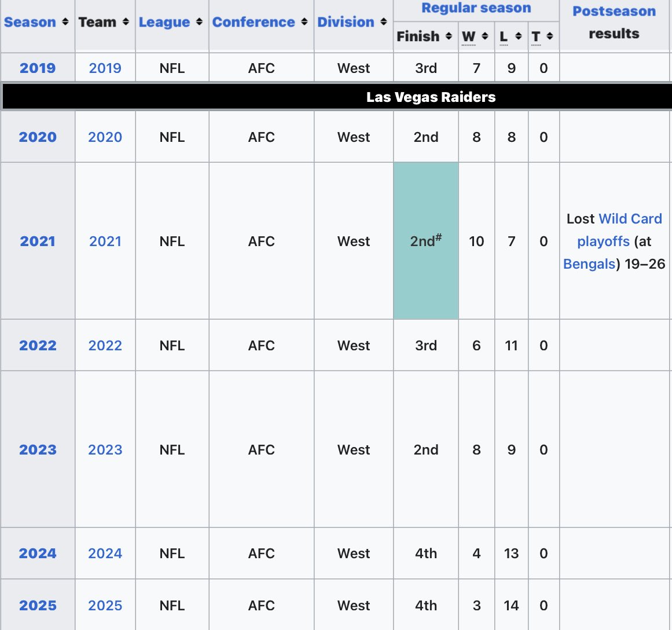Sort by losses (L) column arrows
Image resolution: width=672 pixels, height=630 pixels.
(x=518, y=36)
